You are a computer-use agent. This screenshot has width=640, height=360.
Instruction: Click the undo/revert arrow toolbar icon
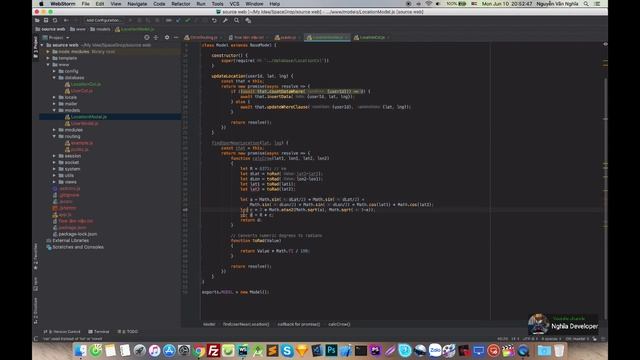[214, 20]
